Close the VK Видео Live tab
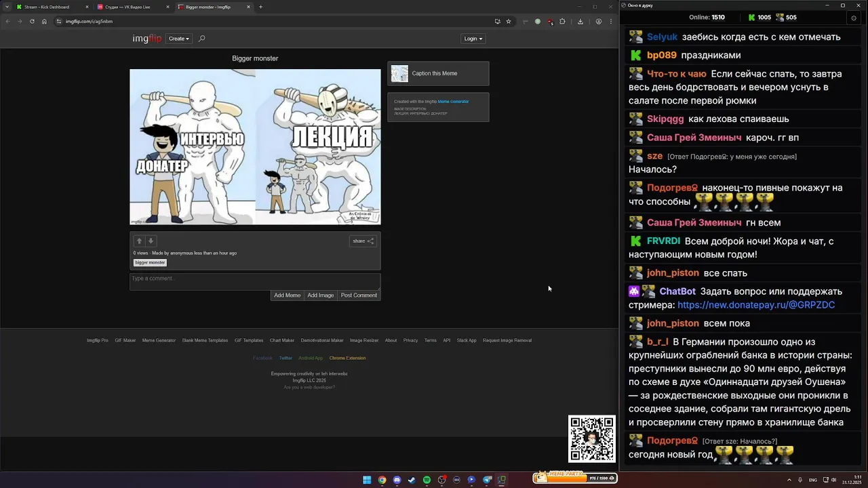The width and height of the screenshot is (868, 488). pyautogui.click(x=167, y=7)
